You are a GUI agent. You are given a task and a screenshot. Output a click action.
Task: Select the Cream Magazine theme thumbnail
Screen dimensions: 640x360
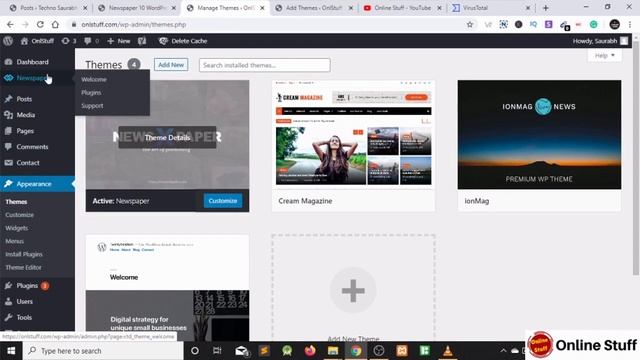(x=353, y=135)
